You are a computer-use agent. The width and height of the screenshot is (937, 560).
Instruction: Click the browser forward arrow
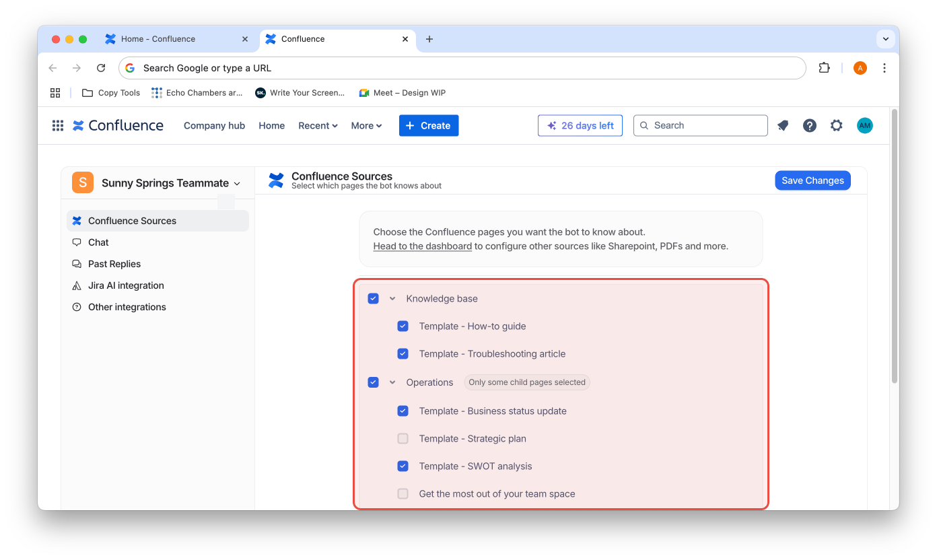77,68
